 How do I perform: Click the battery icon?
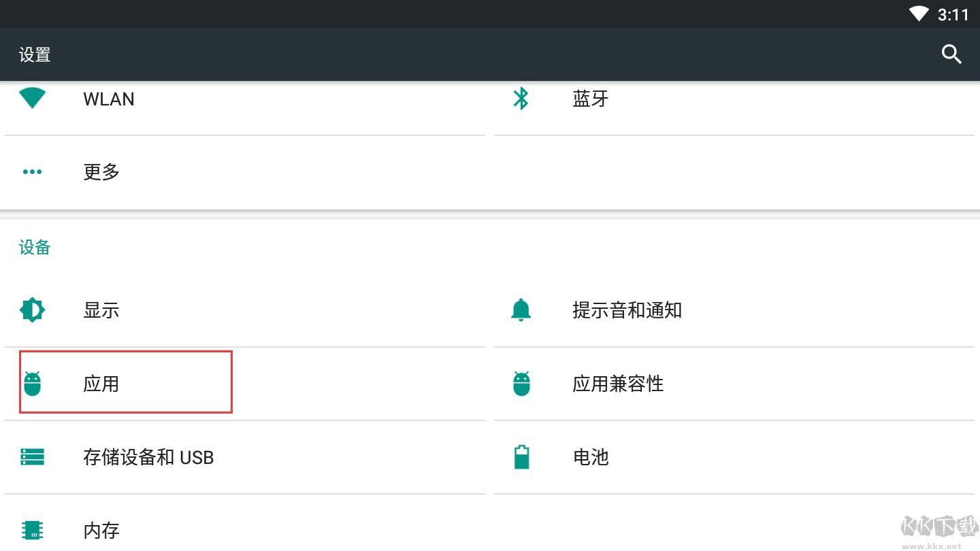tap(521, 457)
